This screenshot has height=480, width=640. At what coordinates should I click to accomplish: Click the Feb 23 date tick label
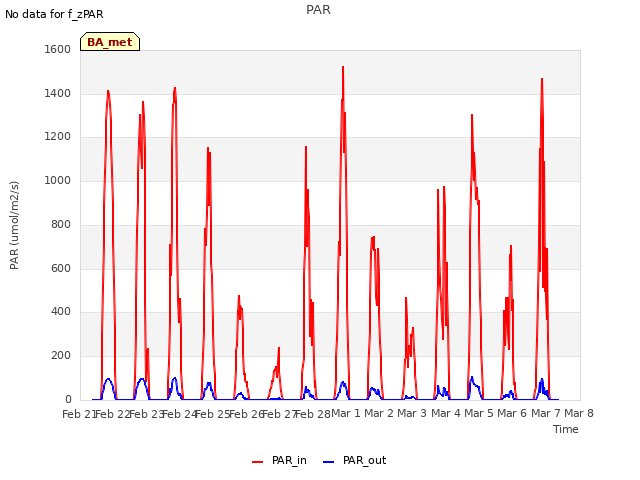[x=146, y=414]
